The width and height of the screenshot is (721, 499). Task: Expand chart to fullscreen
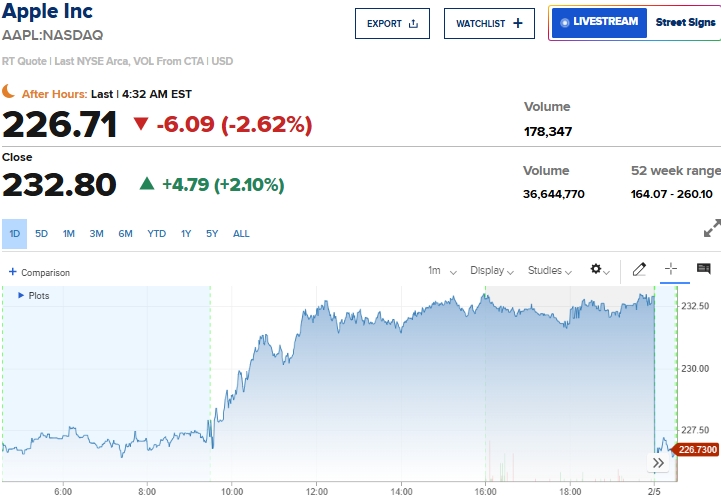[x=712, y=228]
